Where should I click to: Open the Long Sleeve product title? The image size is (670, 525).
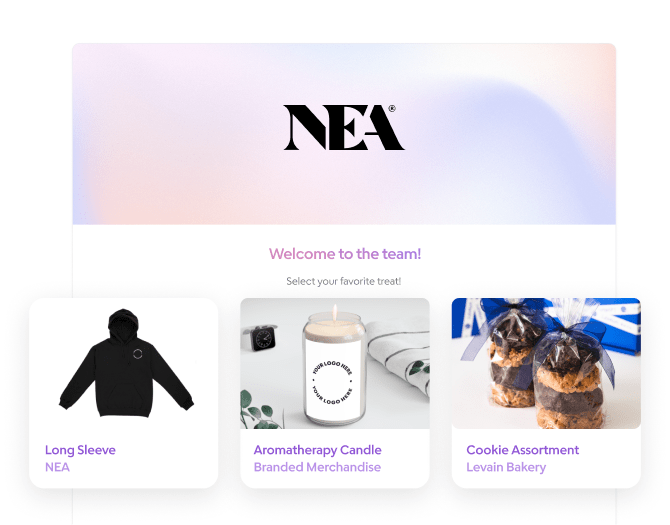tap(80, 450)
